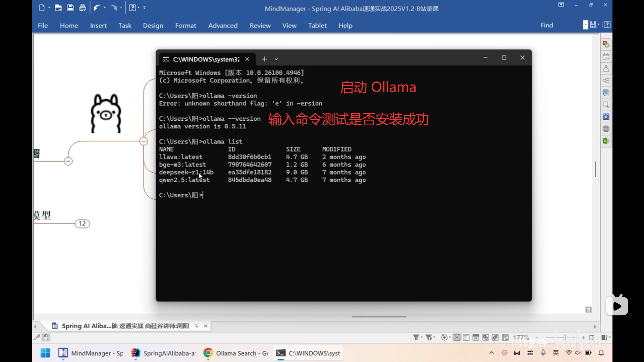Open the Search magnifier panel in right sidebar
The height and width of the screenshot is (362, 644).
[x=606, y=105]
